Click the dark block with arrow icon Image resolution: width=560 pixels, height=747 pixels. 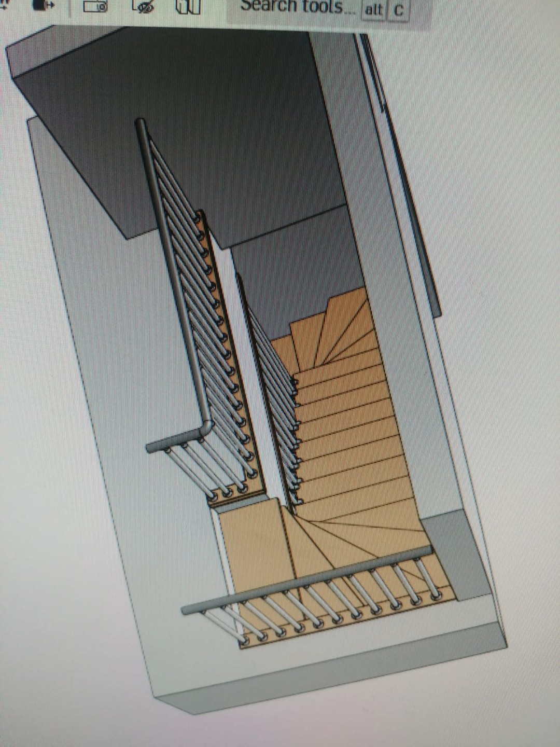[x=43, y=5]
